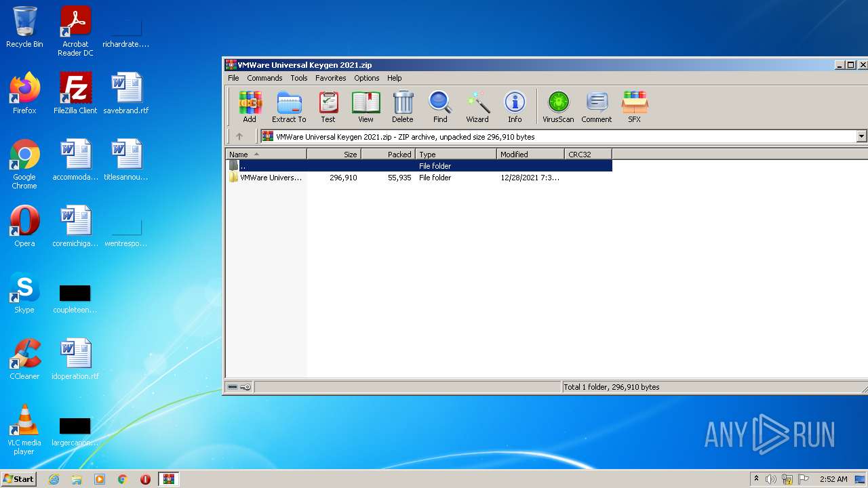Sort by the Size column header

coord(334,154)
